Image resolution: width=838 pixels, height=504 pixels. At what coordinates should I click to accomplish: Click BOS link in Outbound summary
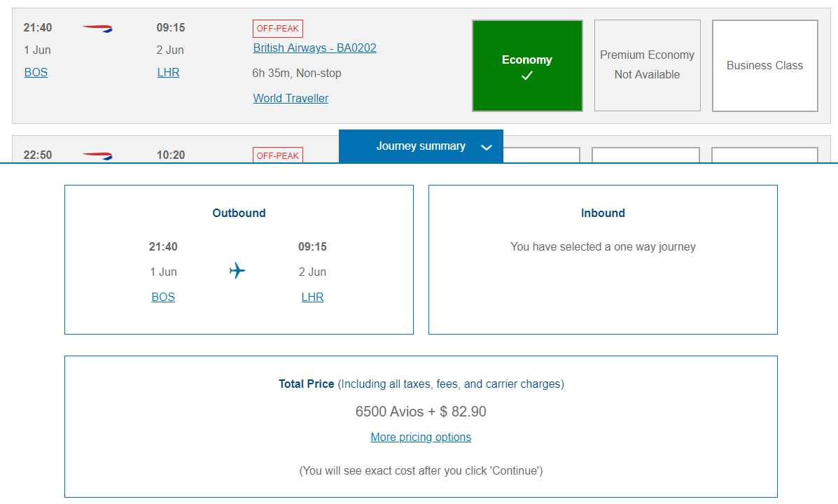click(163, 297)
